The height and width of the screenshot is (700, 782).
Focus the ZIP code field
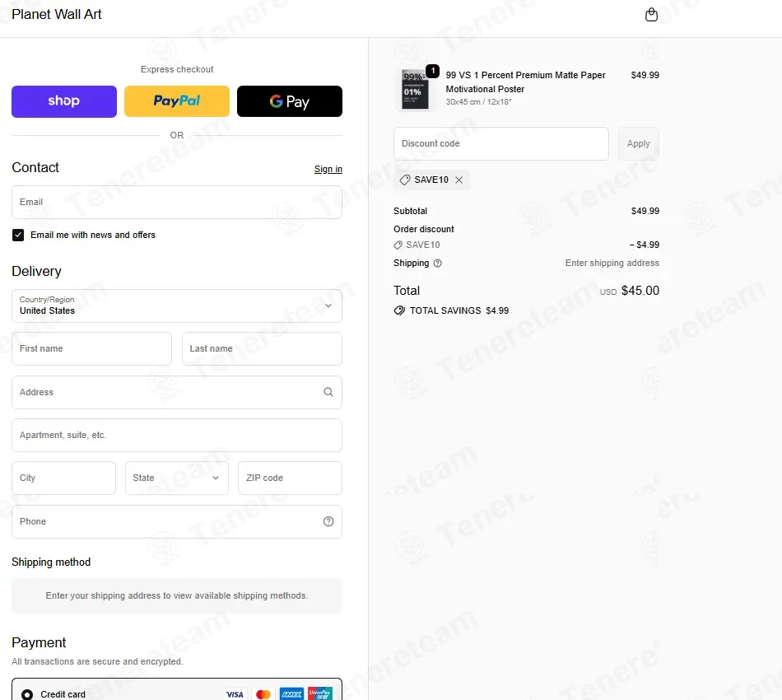(290, 478)
